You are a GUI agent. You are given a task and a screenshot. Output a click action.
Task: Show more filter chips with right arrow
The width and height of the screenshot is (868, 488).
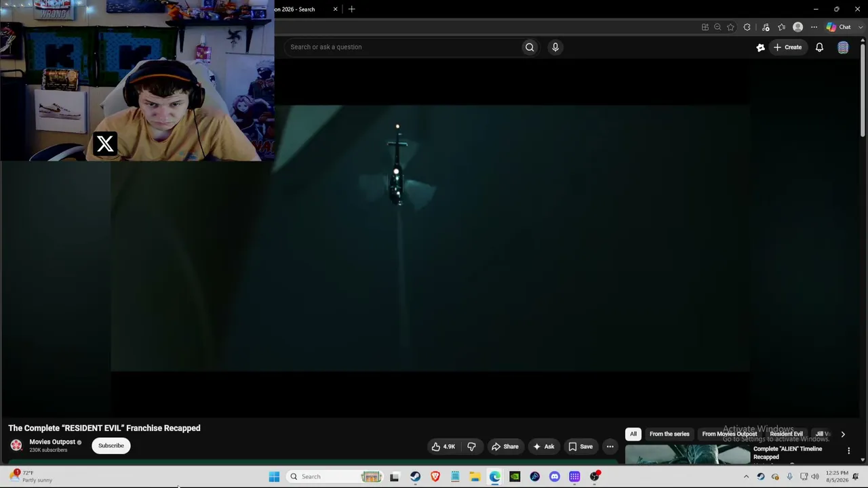843,434
